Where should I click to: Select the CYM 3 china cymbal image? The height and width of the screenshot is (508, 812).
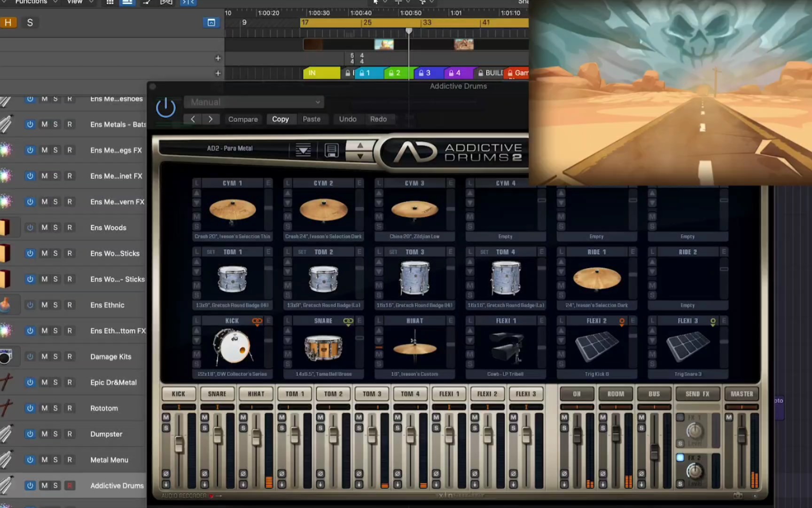(414, 209)
